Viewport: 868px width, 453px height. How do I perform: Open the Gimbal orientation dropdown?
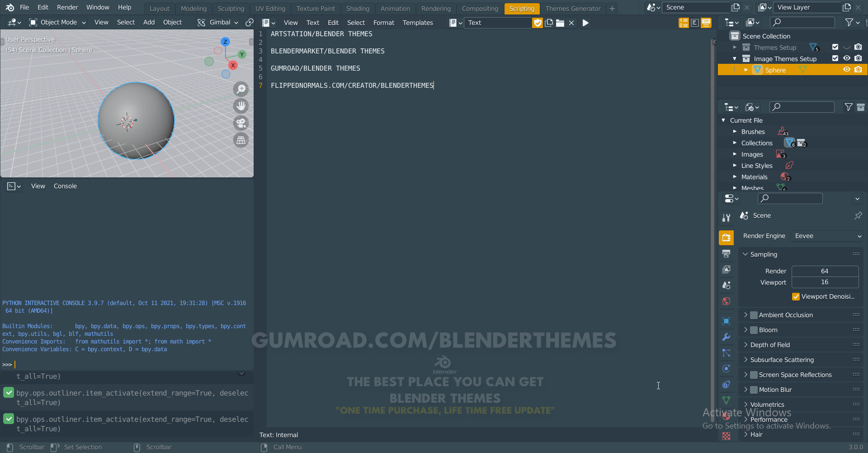pos(218,22)
